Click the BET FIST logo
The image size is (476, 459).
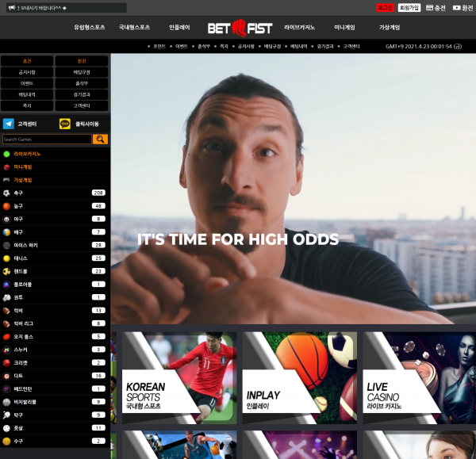click(x=240, y=28)
